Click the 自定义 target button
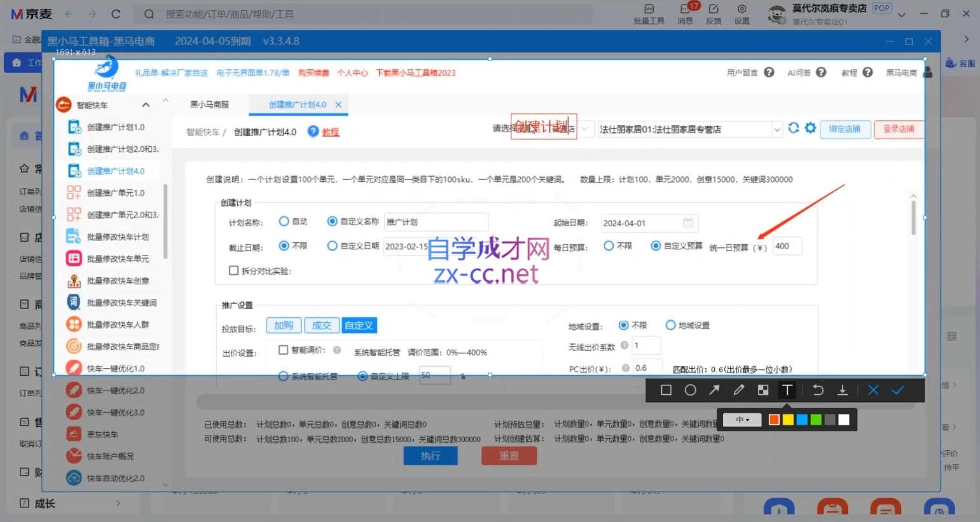Viewport: 980px width, 522px height. 359,326
